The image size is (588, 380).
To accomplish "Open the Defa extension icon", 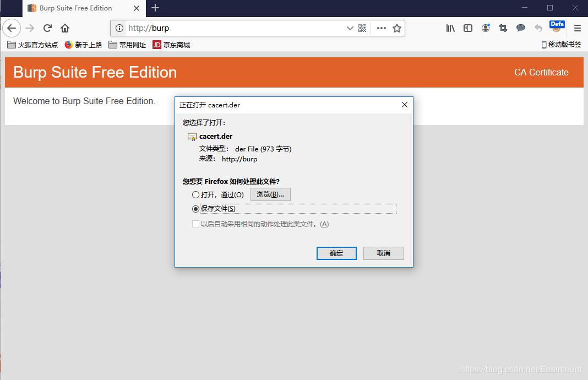I will pyautogui.click(x=557, y=26).
